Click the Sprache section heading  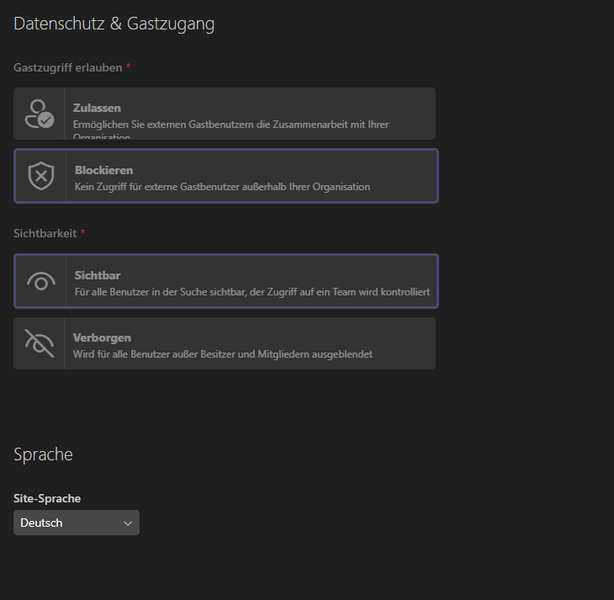coord(43,454)
